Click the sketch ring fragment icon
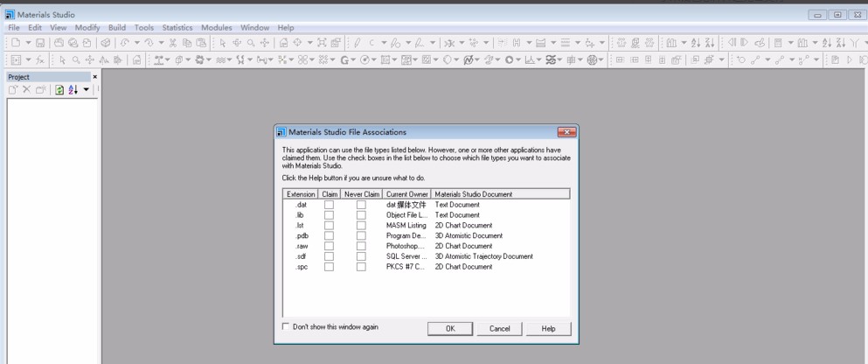This screenshot has width=868, height=364. [x=395, y=43]
